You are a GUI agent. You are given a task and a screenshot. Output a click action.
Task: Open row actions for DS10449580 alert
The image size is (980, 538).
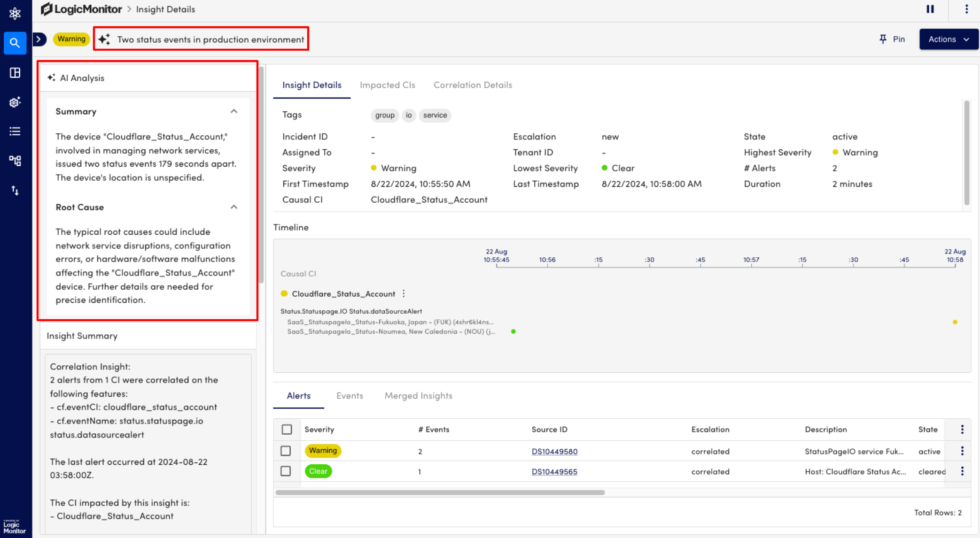[x=962, y=451]
